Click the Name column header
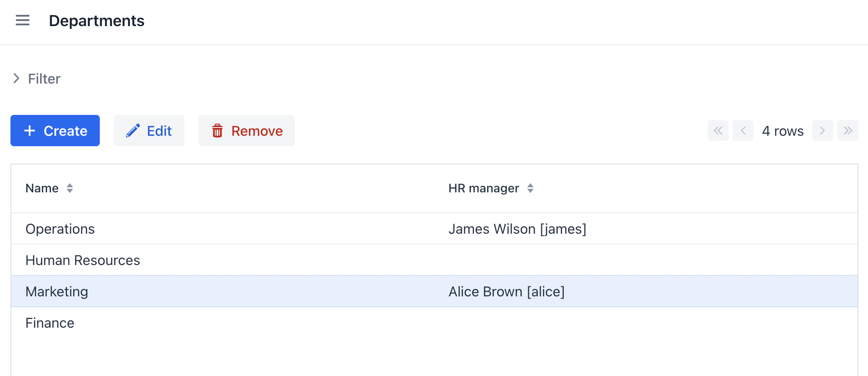Screen dimensions: 868x376 pos(42,188)
